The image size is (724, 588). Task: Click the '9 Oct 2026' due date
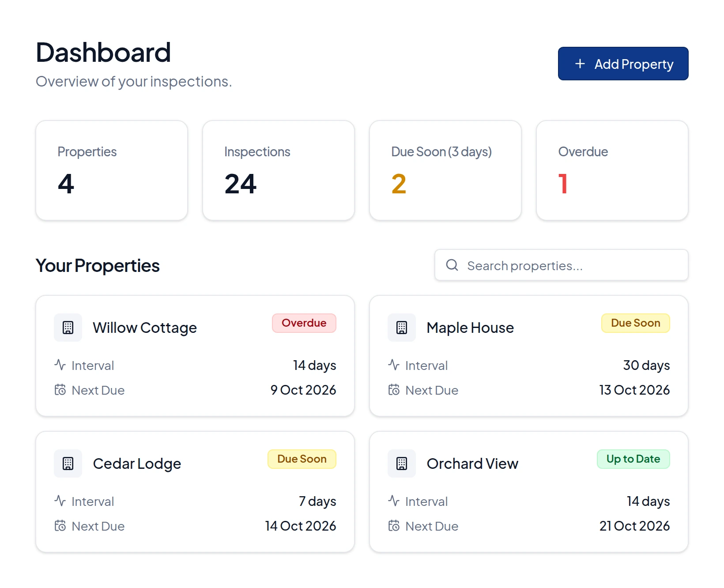tap(303, 390)
